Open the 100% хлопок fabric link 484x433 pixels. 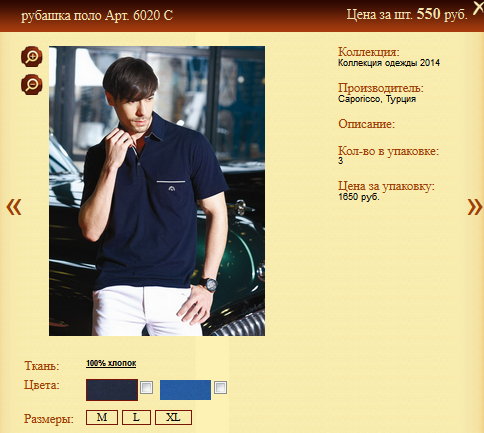(x=111, y=363)
